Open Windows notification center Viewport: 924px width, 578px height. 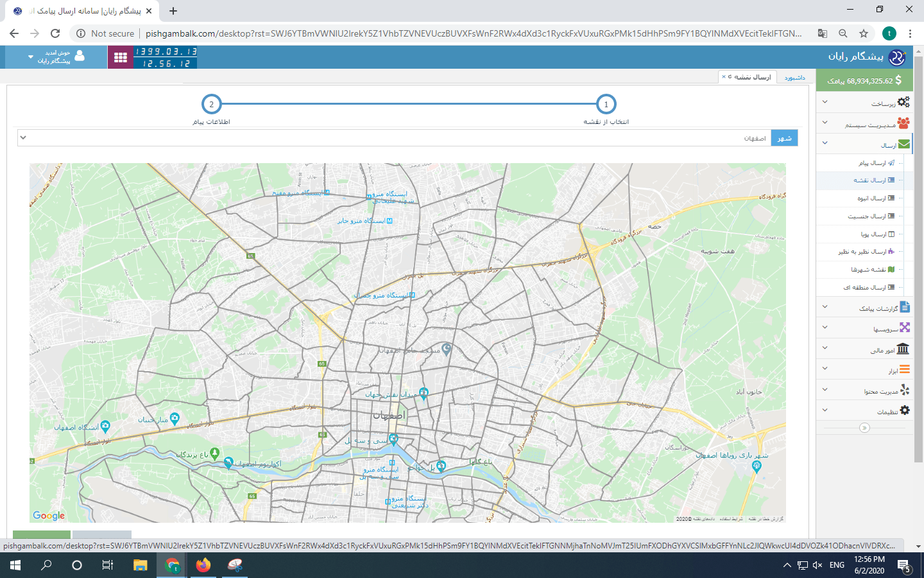904,566
